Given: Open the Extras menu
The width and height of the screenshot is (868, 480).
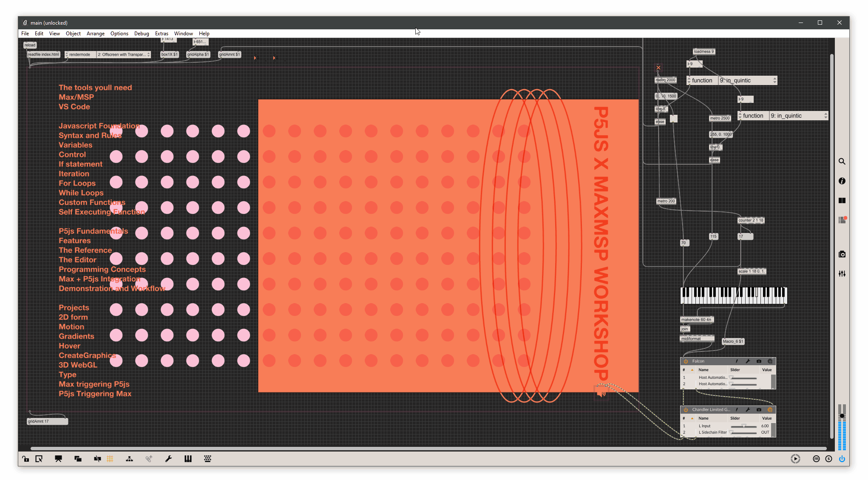Looking at the screenshot, I should click(x=162, y=34).
